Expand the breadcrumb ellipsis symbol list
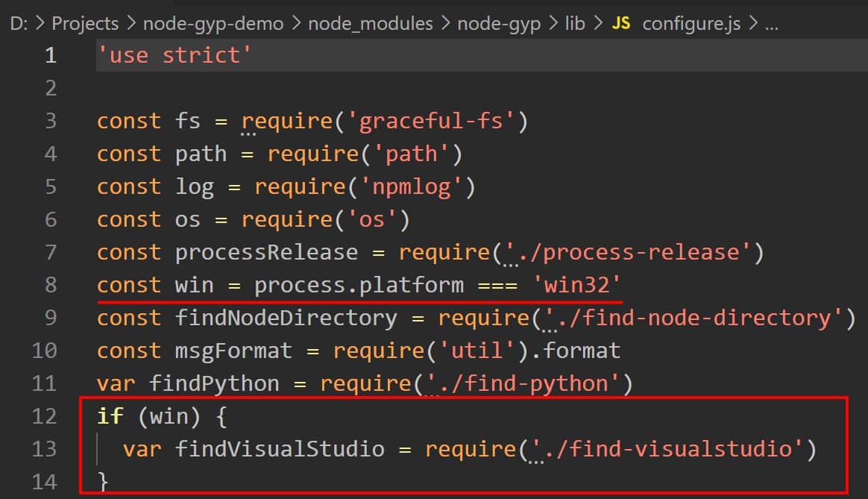 tap(772, 25)
